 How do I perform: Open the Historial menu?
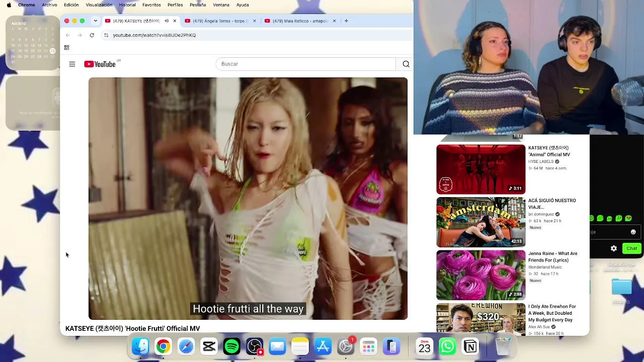pyautogui.click(x=127, y=5)
